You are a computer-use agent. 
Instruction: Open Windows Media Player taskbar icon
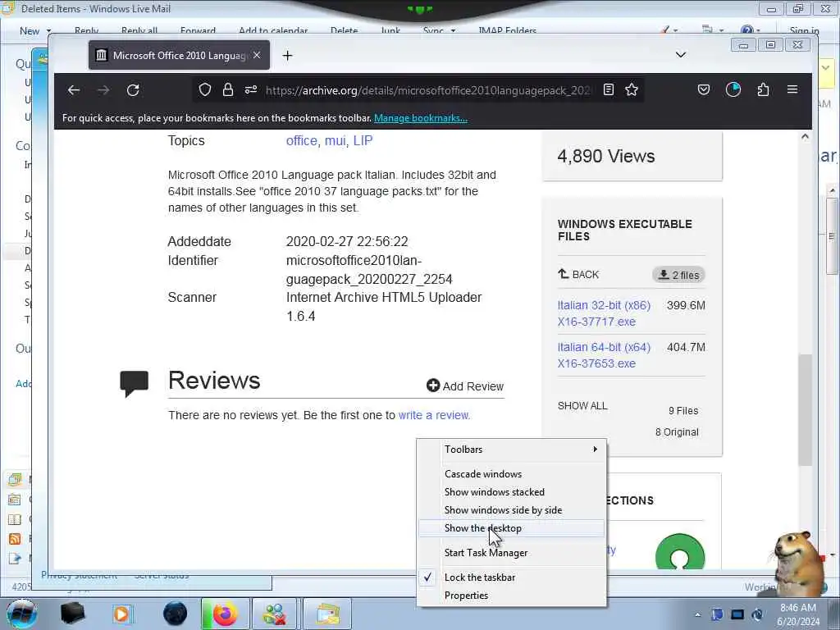coord(121,614)
